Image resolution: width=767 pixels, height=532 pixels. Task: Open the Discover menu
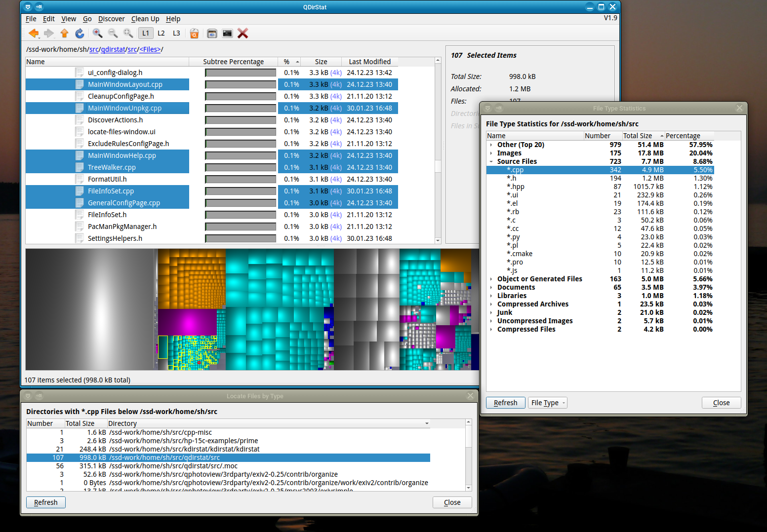pos(112,19)
